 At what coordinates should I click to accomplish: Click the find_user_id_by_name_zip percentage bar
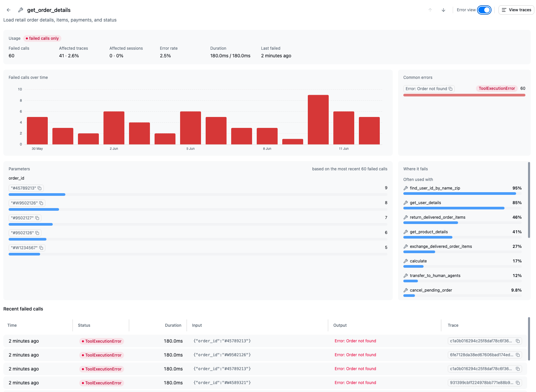(462, 194)
